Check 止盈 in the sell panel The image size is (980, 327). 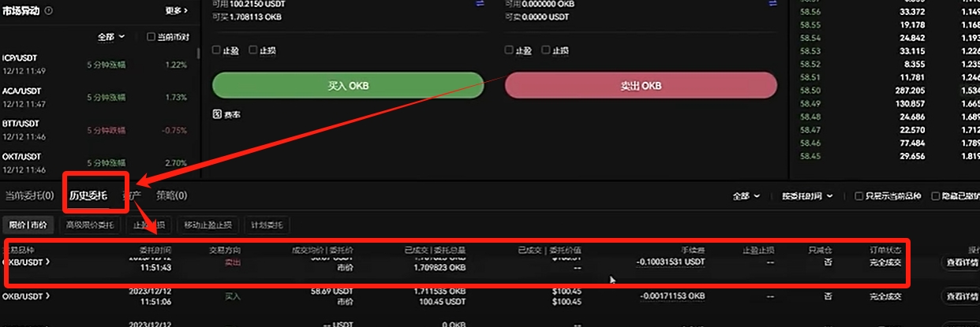(x=509, y=50)
